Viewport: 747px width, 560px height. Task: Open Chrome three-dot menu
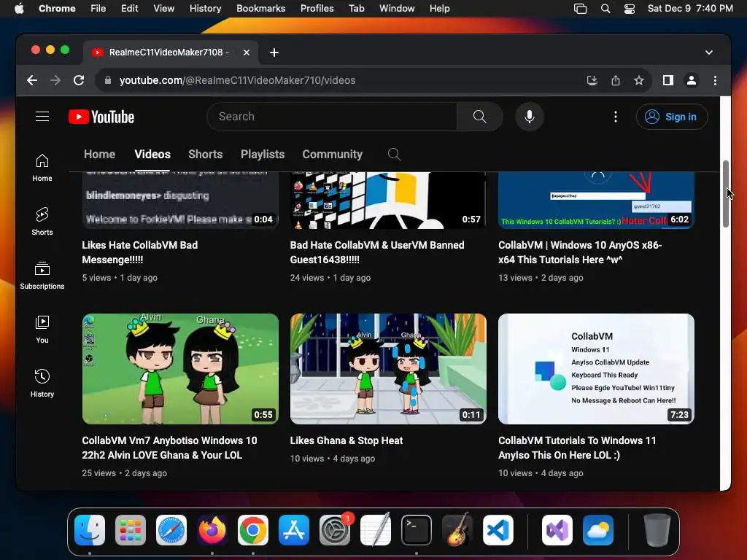tap(715, 80)
